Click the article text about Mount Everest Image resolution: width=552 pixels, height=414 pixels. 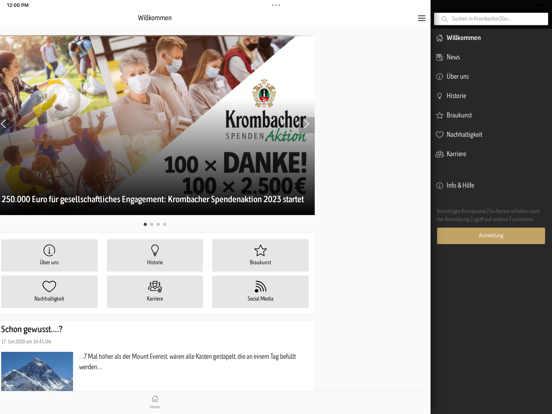[x=187, y=362]
